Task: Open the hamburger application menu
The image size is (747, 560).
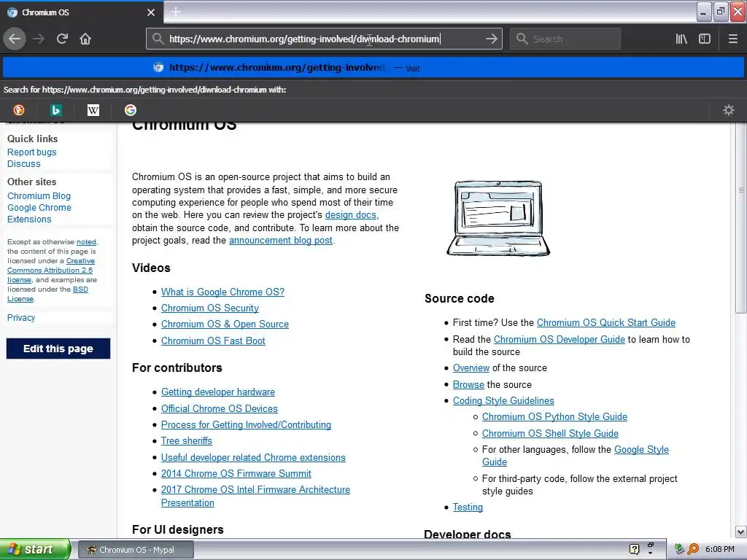Action: tap(733, 39)
